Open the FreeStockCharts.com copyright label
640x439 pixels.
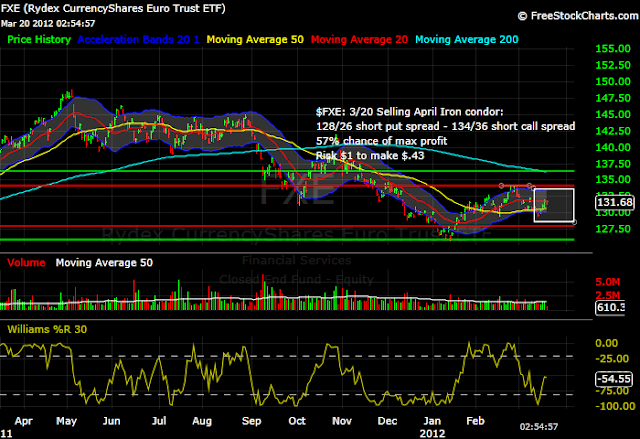point(578,16)
